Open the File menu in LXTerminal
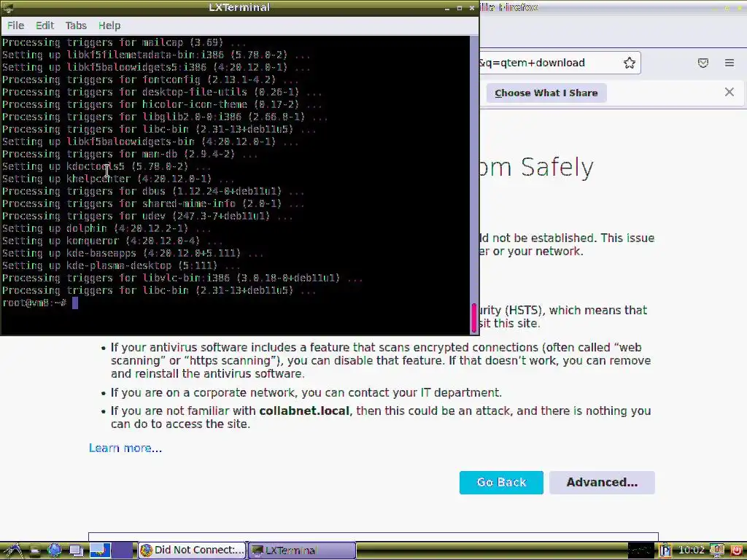 (x=16, y=26)
